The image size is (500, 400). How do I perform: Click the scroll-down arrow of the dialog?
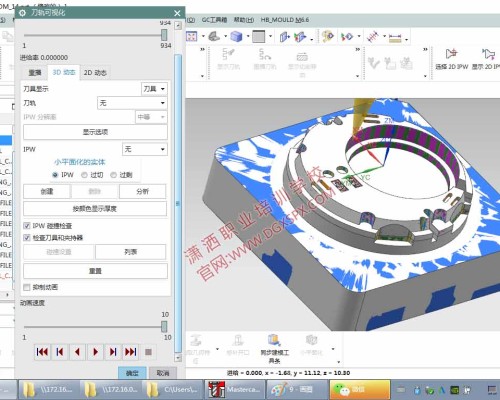178,358
